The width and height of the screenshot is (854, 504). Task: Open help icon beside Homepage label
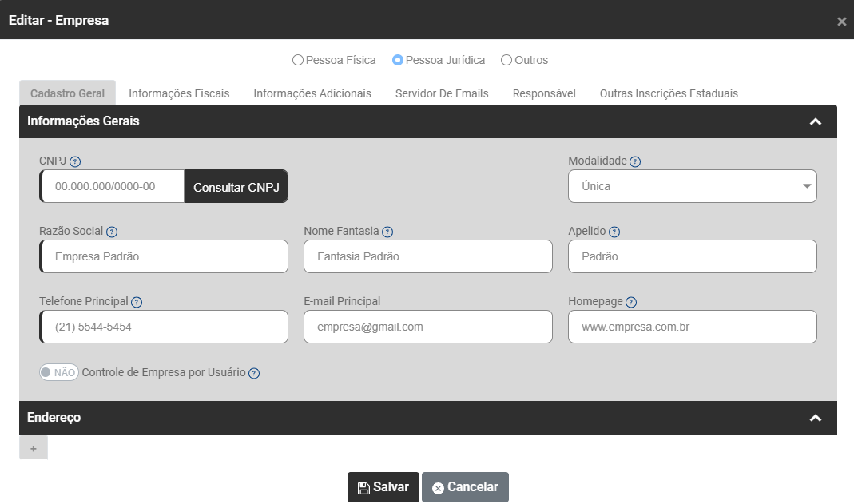pyautogui.click(x=631, y=302)
